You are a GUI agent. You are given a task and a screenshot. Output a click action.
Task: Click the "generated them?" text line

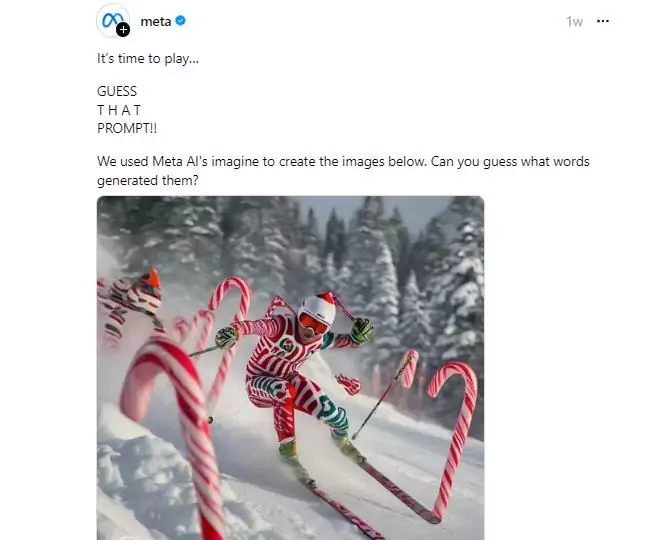(x=148, y=181)
